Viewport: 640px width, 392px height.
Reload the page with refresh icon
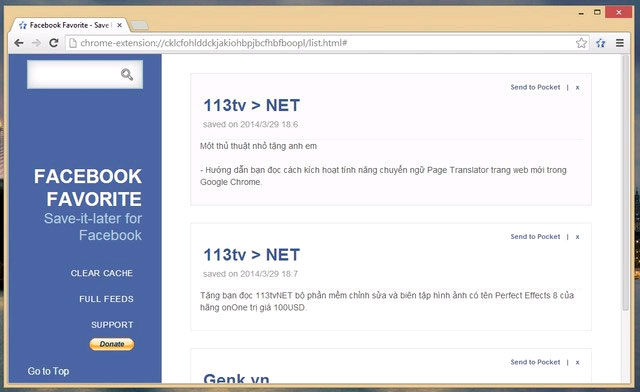(53, 43)
